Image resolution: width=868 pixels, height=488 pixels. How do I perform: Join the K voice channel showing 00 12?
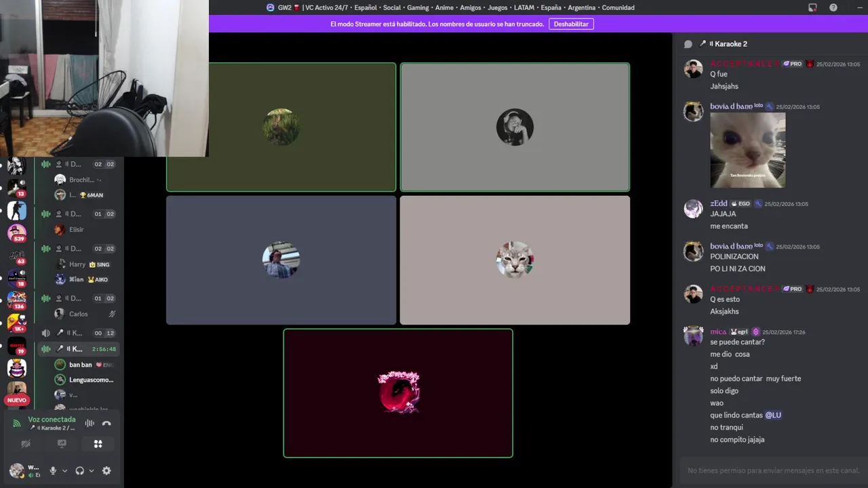click(x=78, y=333)
